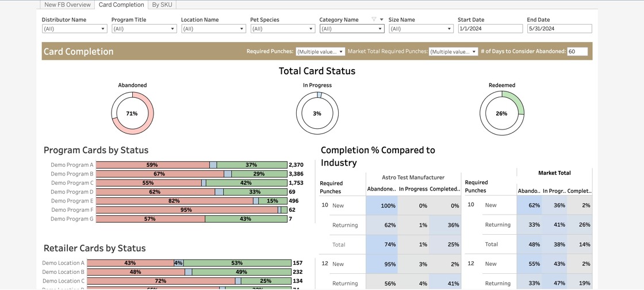This screenshot has height=290, width=644.
Task: Expand the Size Name dropdown
Action: pos(421,29)
